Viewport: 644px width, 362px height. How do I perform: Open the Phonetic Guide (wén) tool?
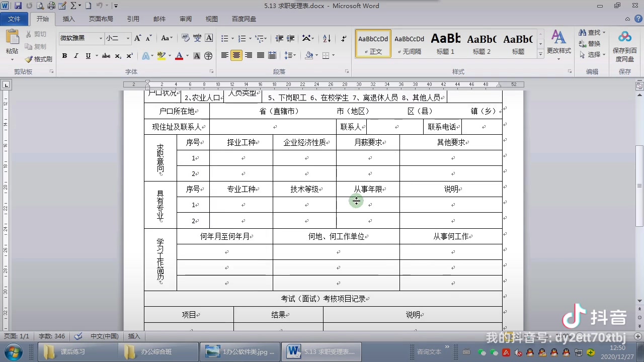[x=197, y=38]
